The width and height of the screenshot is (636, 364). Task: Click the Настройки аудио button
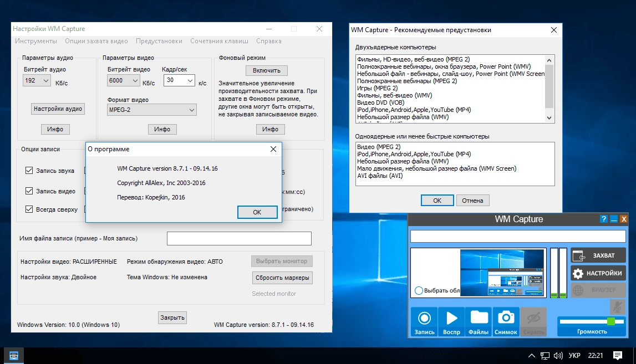click(x=58, y=109)
